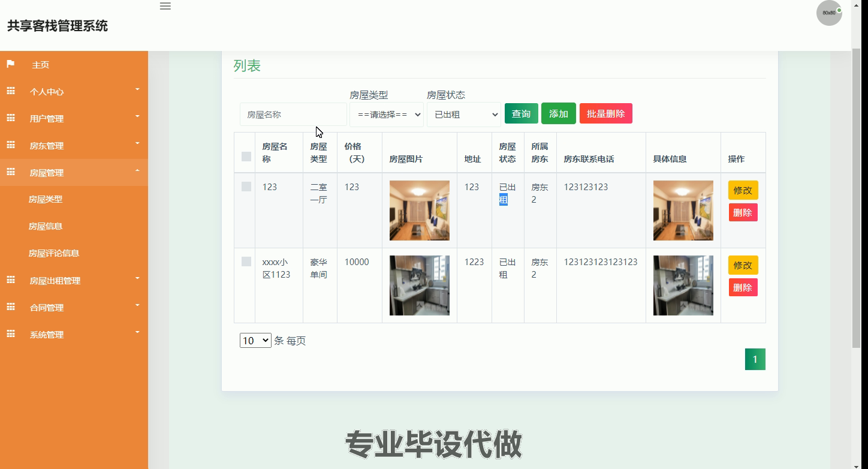Viewport: 868px width, 469px height.
Task: Tick the checkbox for house 123
Action: tap(246, 187)
